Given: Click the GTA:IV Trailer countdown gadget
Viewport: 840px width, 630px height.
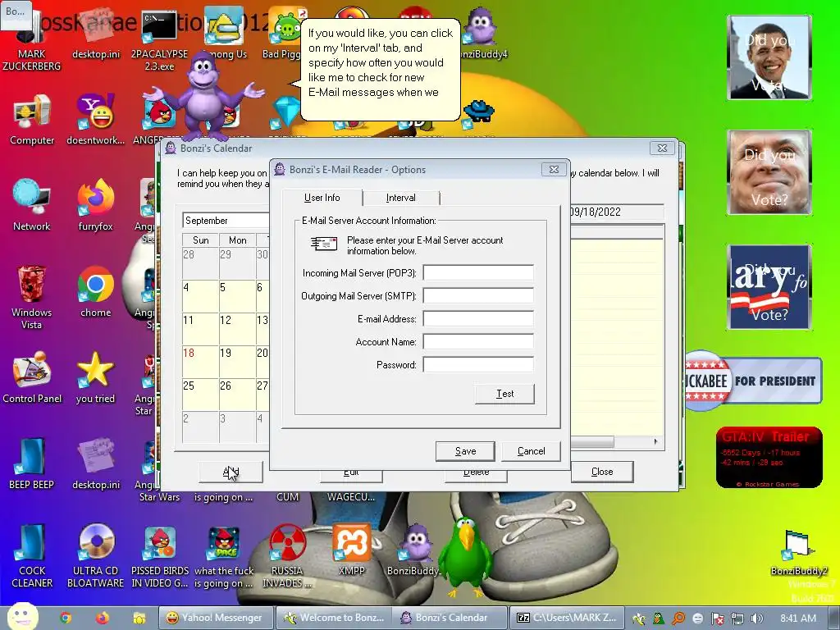Looking at the screenshot, I should point(769,458).
